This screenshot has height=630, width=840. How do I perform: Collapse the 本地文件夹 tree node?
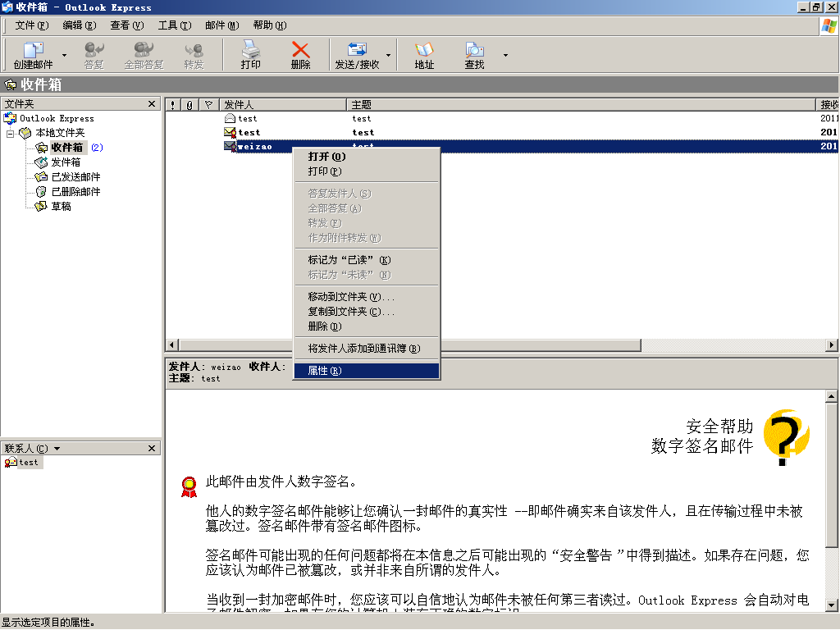click(10, 133)
